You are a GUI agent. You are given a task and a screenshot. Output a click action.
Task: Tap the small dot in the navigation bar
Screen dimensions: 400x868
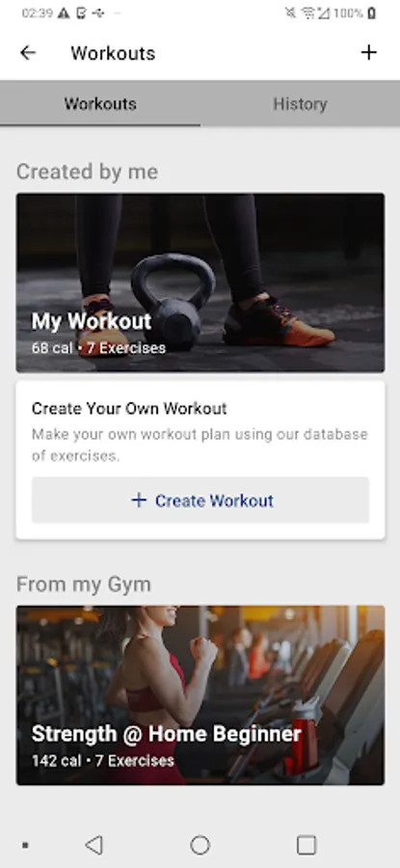[x=25, y=845]
